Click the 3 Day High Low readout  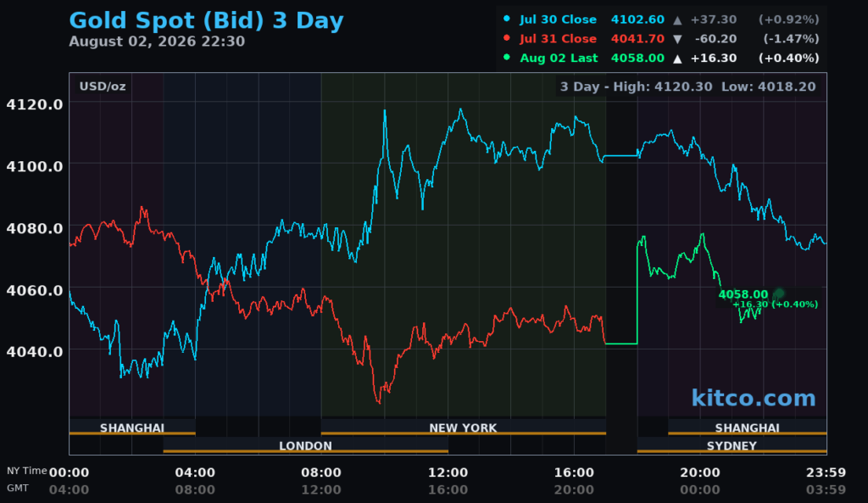coord(688,87)
